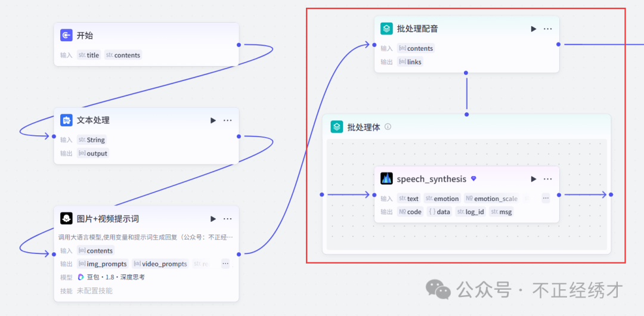Select the String input tag in 文本处理
This screenshot has width=644, height=316.
pyautogui.click(x=92, y=140)
